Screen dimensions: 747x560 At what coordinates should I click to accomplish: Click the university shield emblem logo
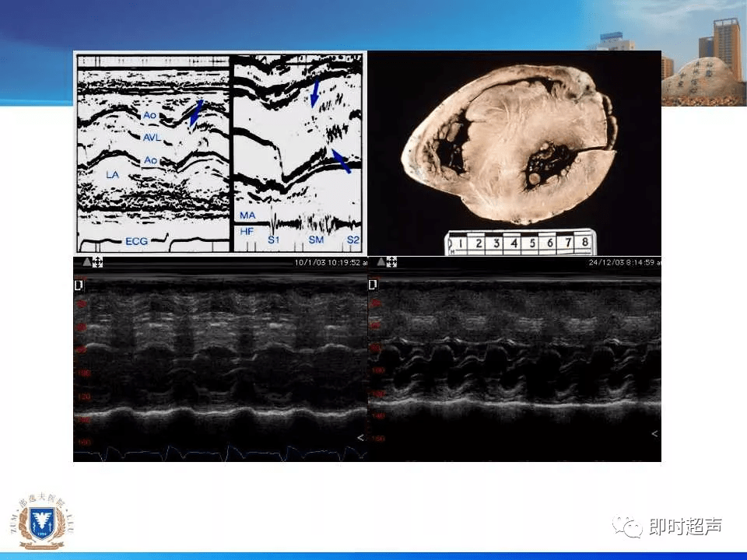pyautogui.click(x=42, y=522)
